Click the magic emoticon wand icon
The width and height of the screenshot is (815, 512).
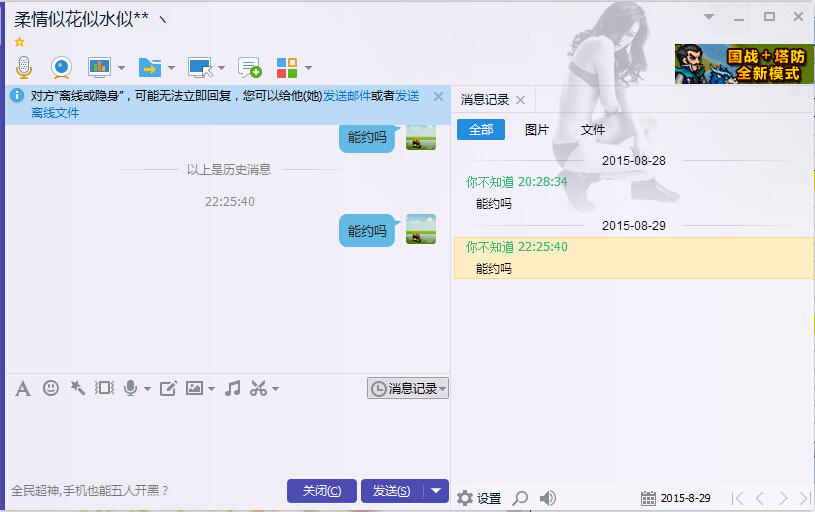coord(77,388)
